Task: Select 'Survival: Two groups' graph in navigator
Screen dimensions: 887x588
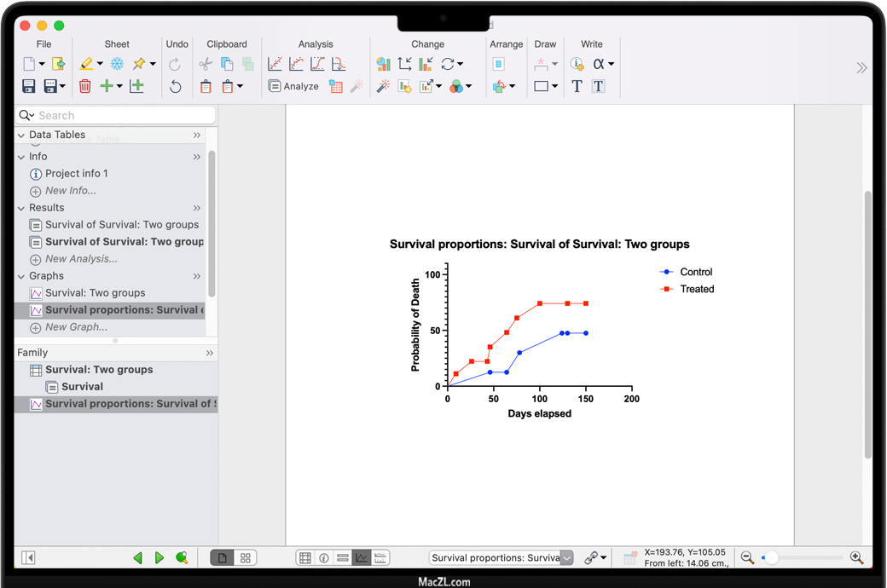Action: (x=95, y=293)
